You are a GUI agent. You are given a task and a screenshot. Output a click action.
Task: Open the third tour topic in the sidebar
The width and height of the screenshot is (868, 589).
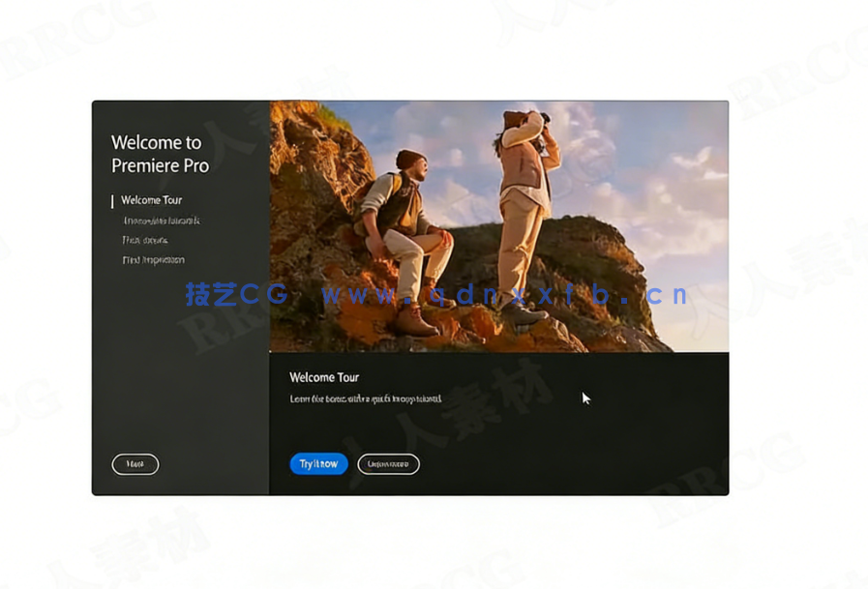tap(145, 240)
